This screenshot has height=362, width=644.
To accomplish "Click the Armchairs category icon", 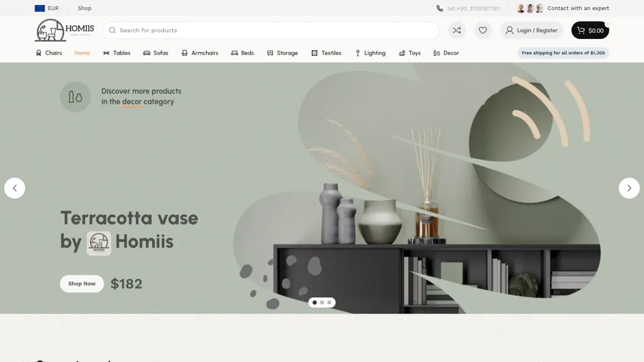I will tap(184, 53).
